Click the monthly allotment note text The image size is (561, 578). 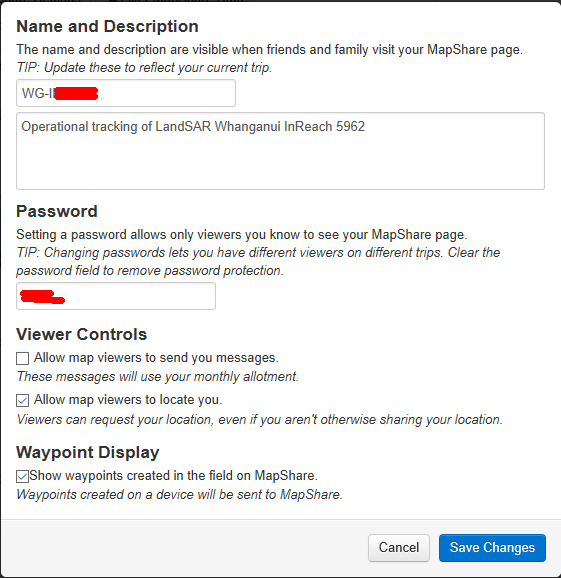157,376
